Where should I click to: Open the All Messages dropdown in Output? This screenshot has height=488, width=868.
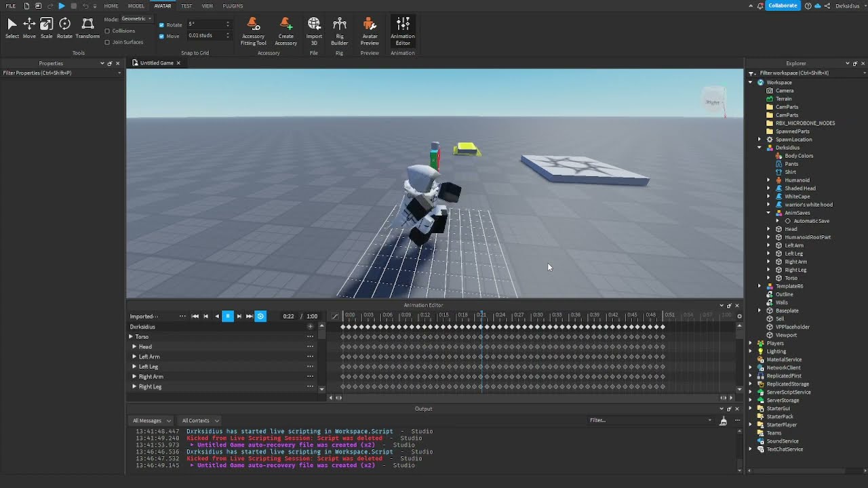pos(152,420)
